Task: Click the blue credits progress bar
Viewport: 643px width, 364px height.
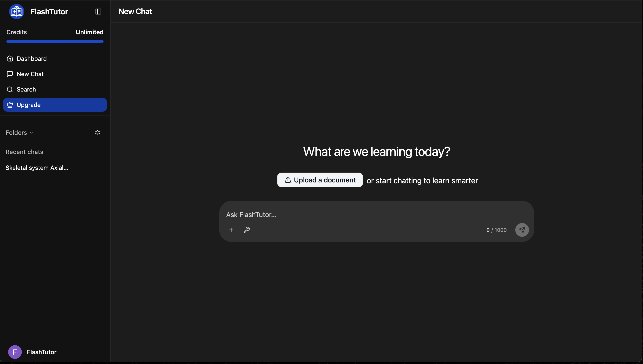Action: click(55, 41)
